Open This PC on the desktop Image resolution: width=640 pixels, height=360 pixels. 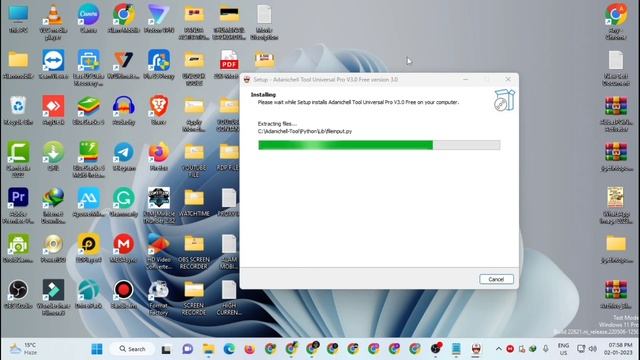(18, 19)
